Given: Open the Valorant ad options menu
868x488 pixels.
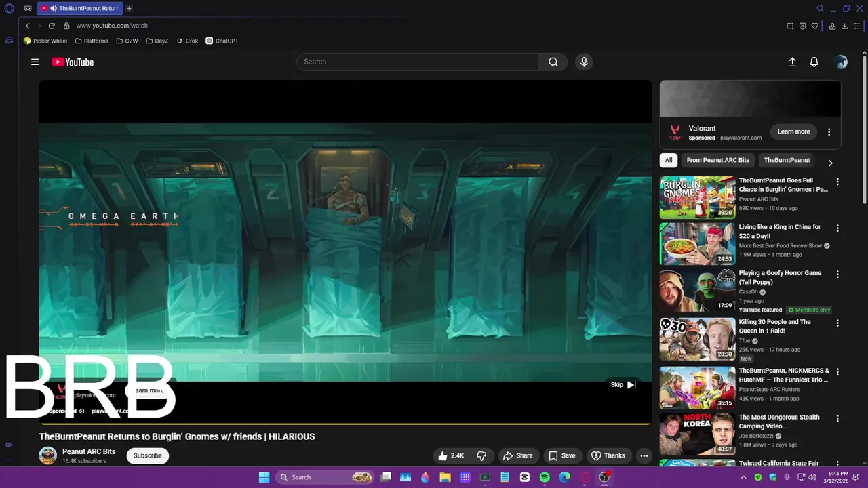Looking at the screenshot, I should [829, 131].
